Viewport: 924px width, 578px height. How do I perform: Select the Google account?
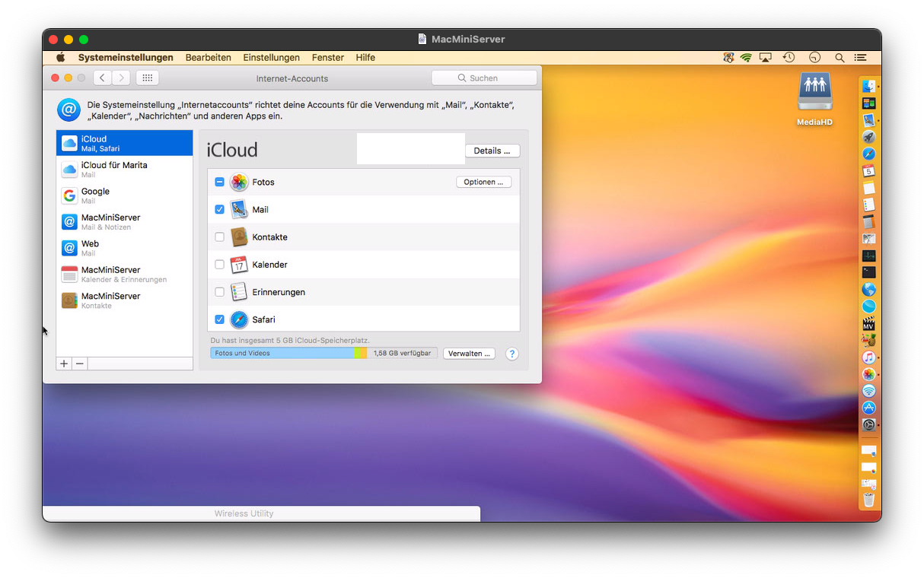point(125,195)
